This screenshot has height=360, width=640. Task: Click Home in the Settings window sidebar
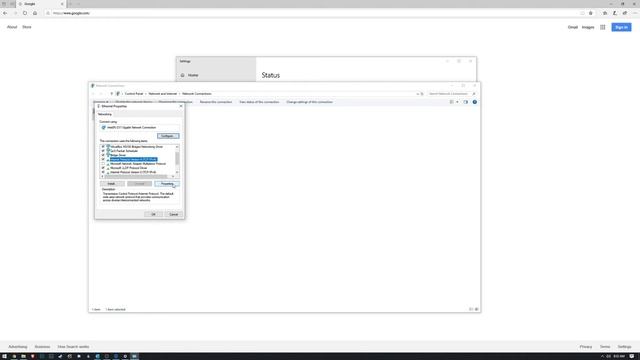tap(193, 75)
